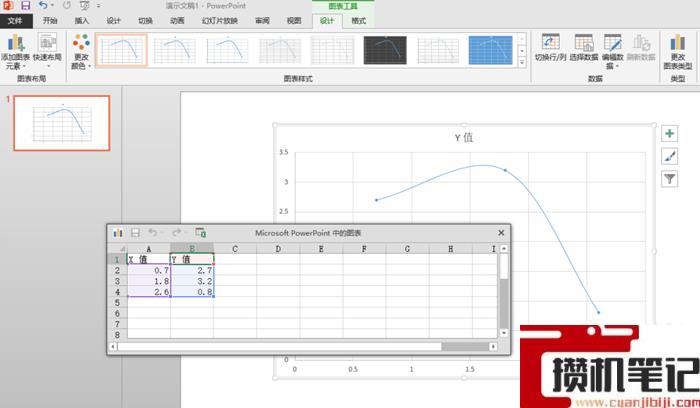The width and height of the screenshot is (700, 408).
Task: Click the Chart Filters funnel button
Action: click(x=669, y=179)
